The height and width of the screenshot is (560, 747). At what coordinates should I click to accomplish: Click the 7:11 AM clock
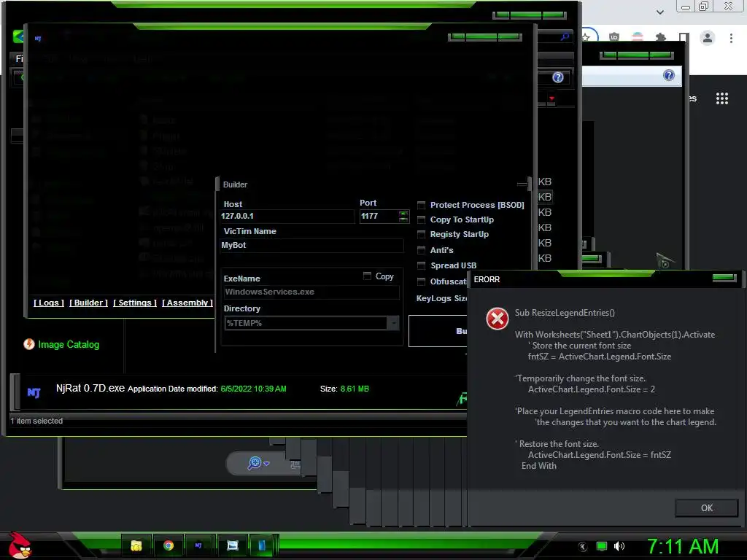682,547
